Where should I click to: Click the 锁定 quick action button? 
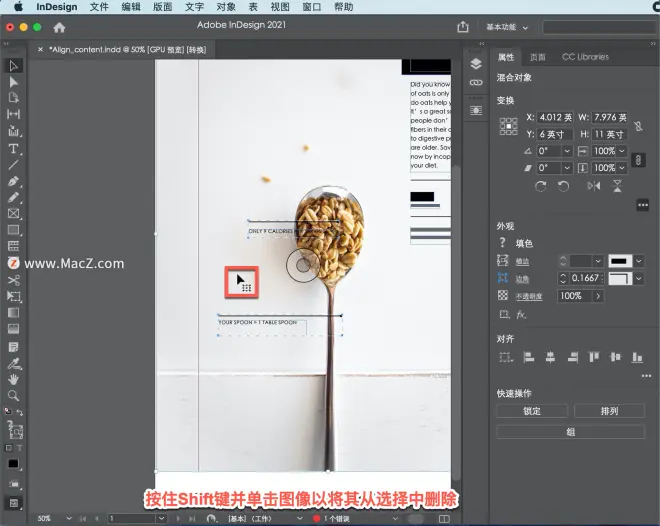click(532, 411)
